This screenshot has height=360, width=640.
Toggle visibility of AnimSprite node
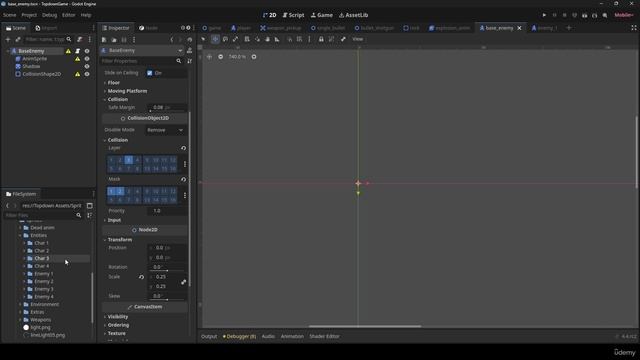[87, 59]
